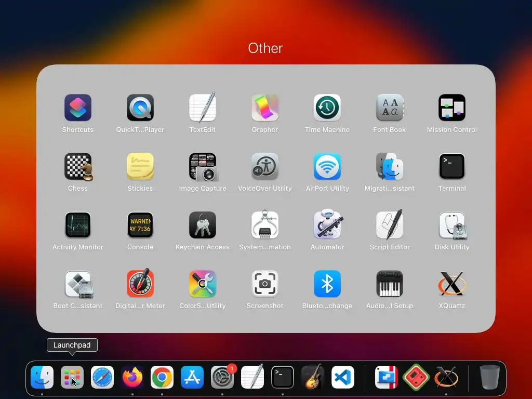Open Activity Monitor

click(x=78, y=225)
